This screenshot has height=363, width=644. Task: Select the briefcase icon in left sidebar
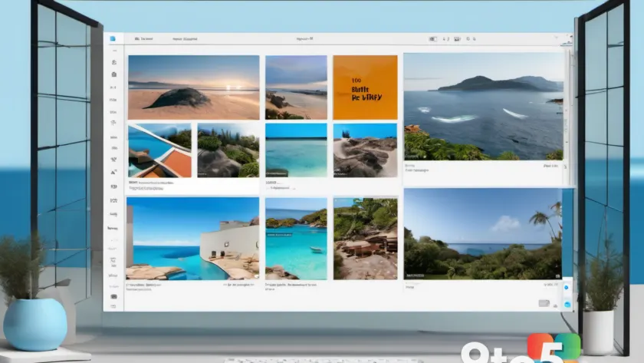(113, 74)
